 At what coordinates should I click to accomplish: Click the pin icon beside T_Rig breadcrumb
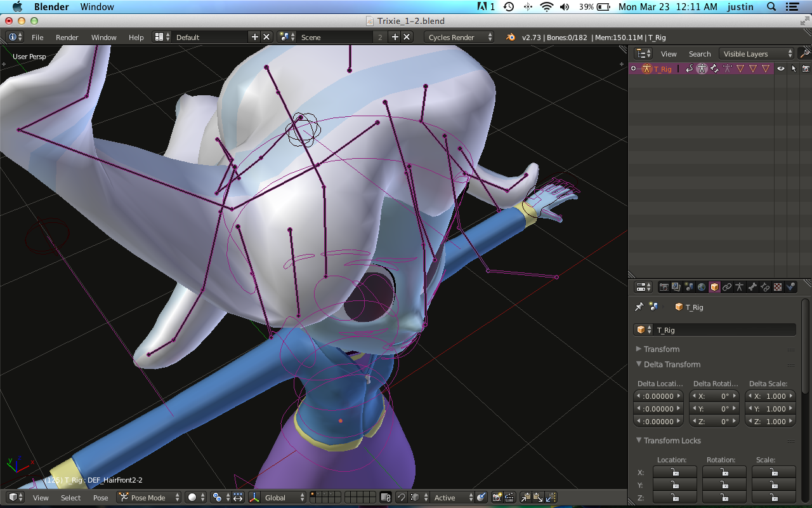click(x=639, y=307)
